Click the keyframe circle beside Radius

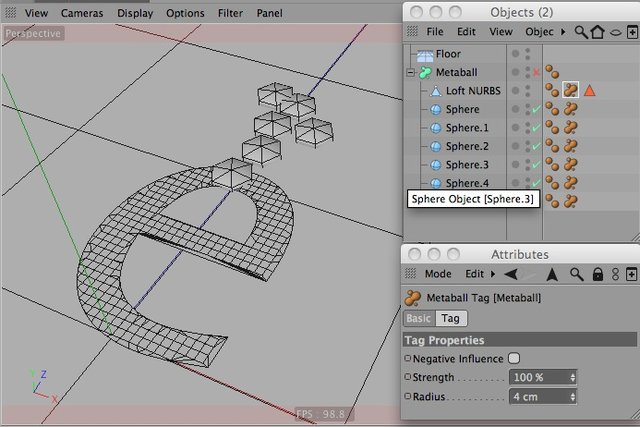407,396
